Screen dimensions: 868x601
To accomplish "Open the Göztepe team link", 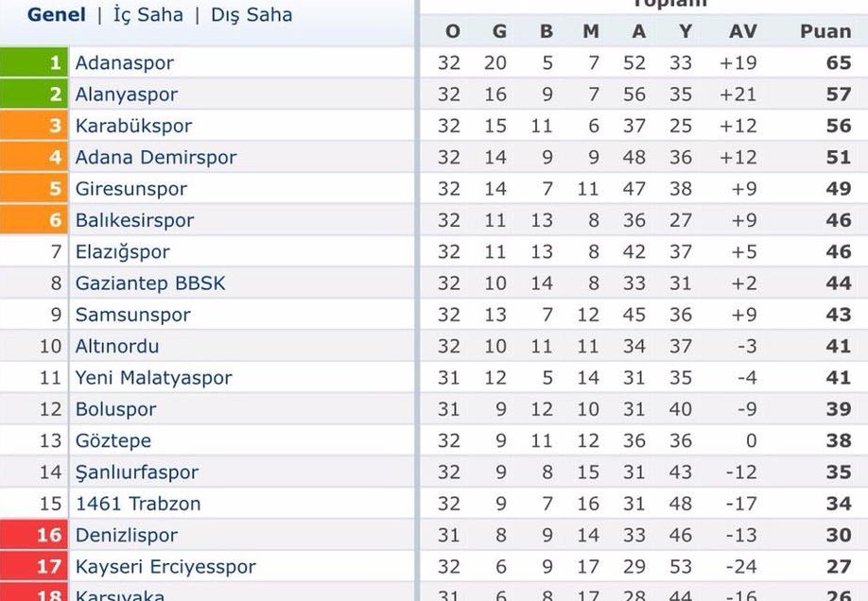I will tap(113, 441).
